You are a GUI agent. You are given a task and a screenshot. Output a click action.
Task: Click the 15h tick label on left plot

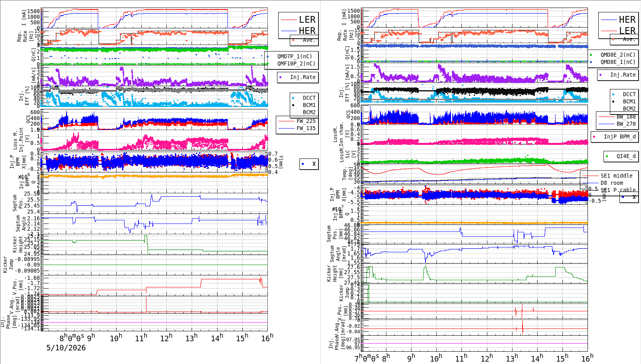tap(242, 338)
